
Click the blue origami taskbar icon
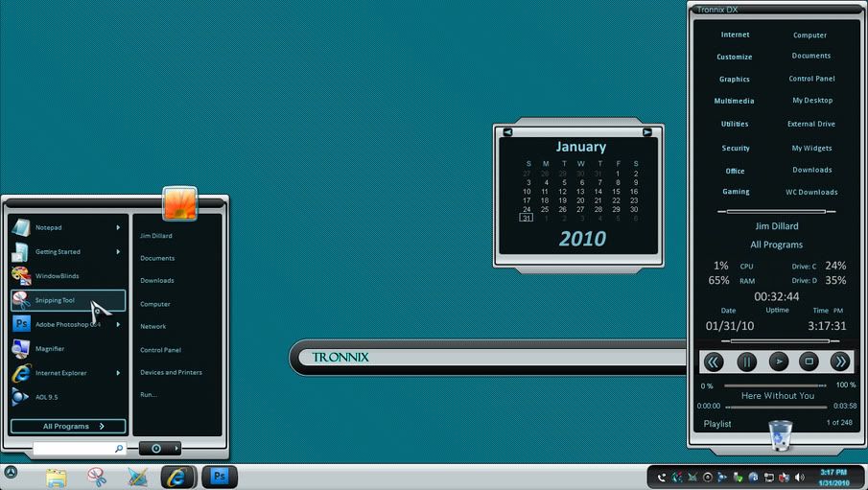click(137, 478)
